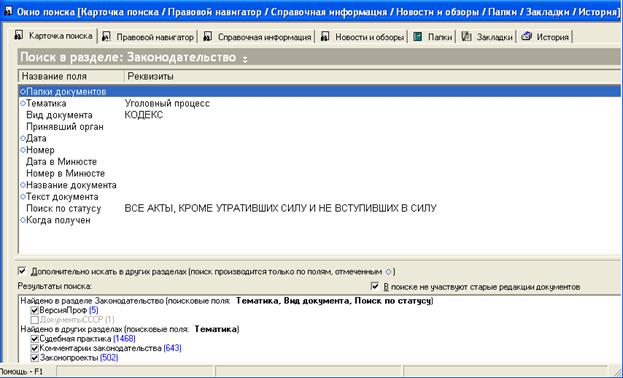Uncheck the ВерсияПроф checkbox
Viewport: 623px width, 378px height.
point(35,310)
